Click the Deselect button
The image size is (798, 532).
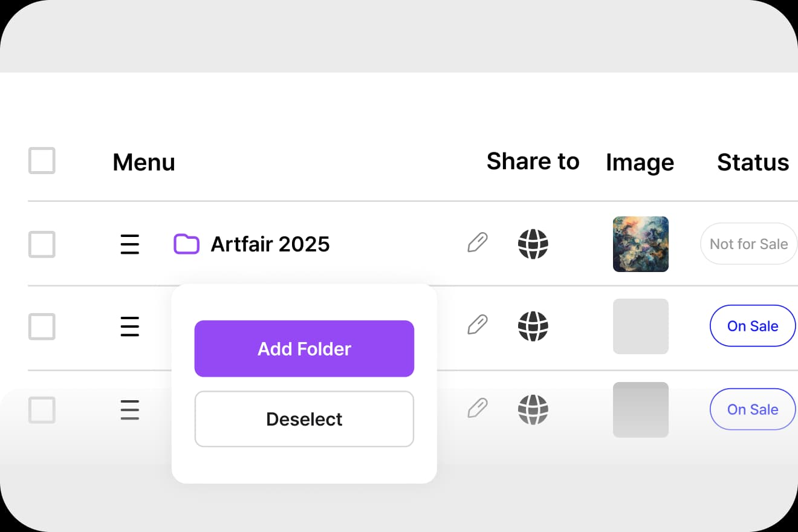click(304, 419)
